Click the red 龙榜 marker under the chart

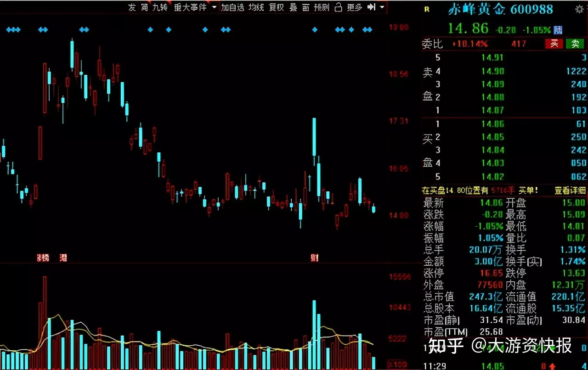[x=43, y=258]
